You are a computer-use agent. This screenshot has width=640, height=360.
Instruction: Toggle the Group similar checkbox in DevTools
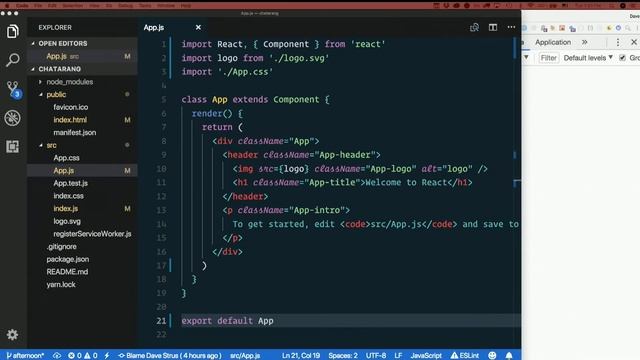(622, 58)
